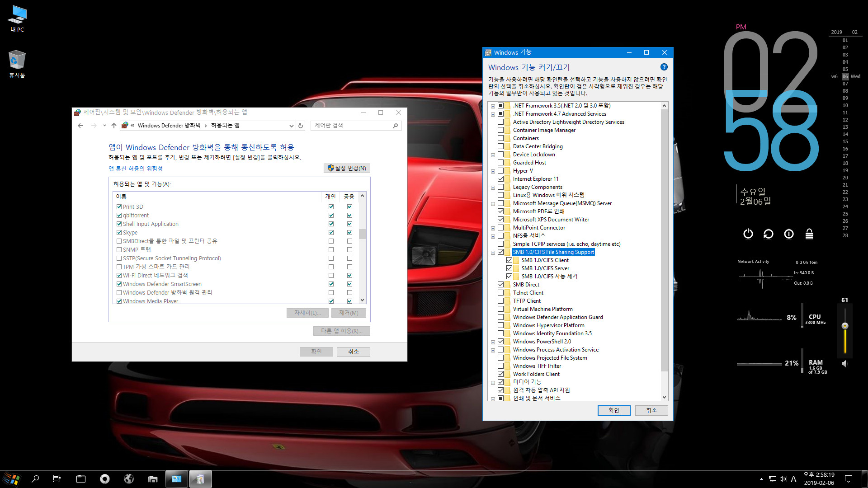Open address bar history dropdown
Screen dimensions: 868x488
click(292, 126)
